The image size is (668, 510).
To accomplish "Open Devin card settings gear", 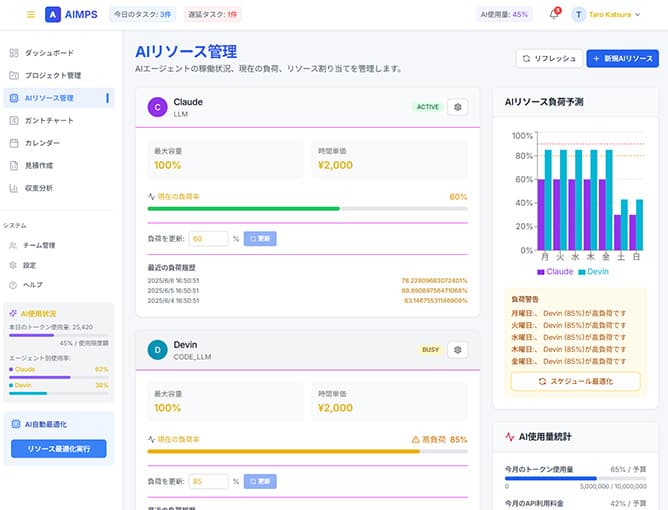I will pyautogui.click(x=458, y=350).
